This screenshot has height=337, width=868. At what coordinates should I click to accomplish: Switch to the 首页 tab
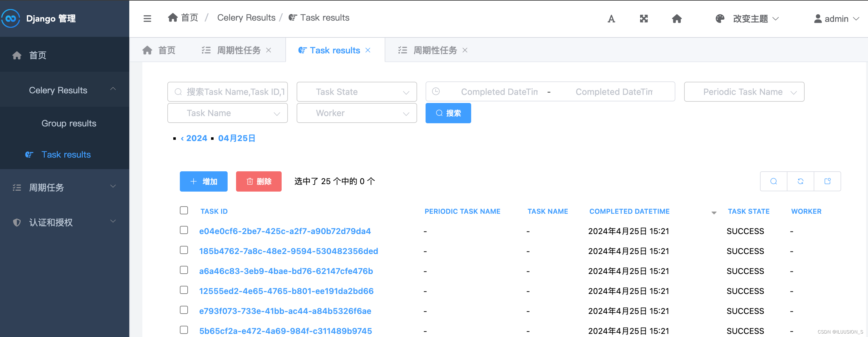click(x=159, y=50)
